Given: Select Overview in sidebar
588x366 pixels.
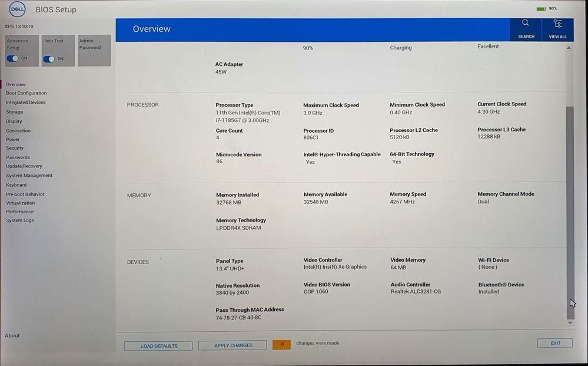Looking at the screenshot, I should tap(16, 84).
